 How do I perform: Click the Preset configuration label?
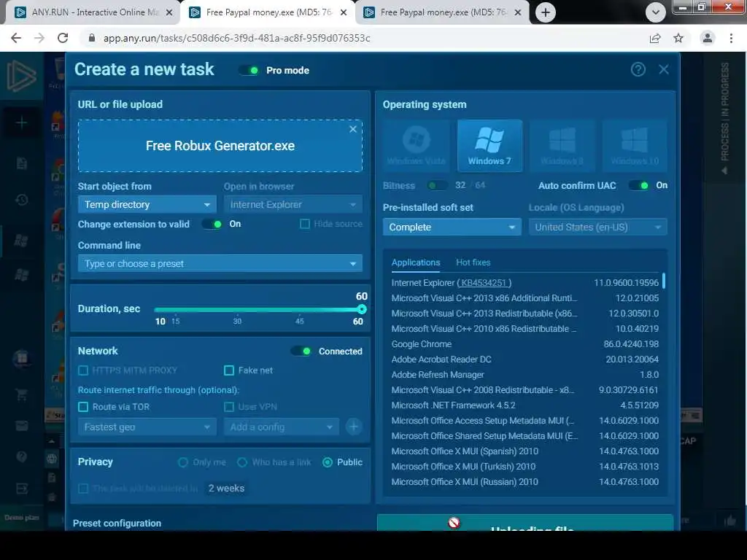tap(117, 523)
